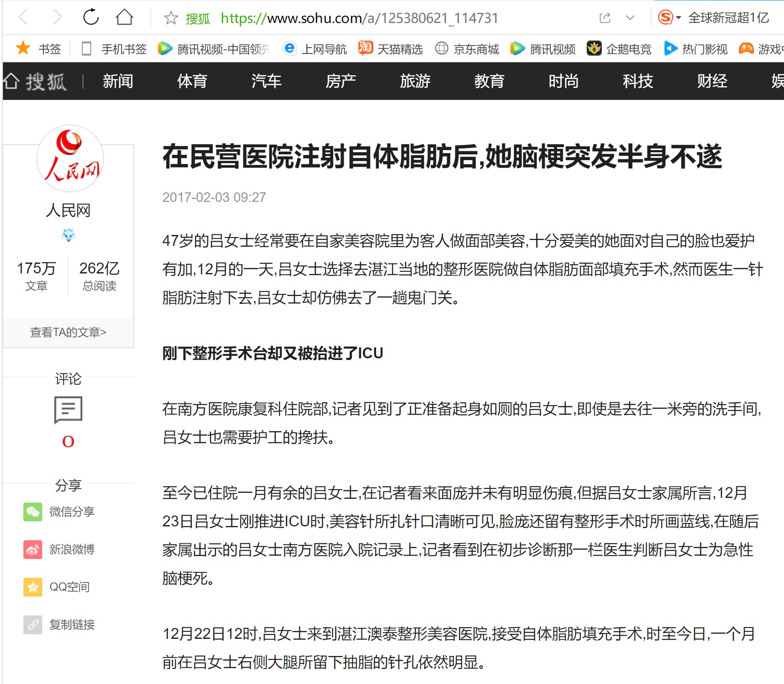
Task: Click the browser back arrow
Action: pos(23,18)
